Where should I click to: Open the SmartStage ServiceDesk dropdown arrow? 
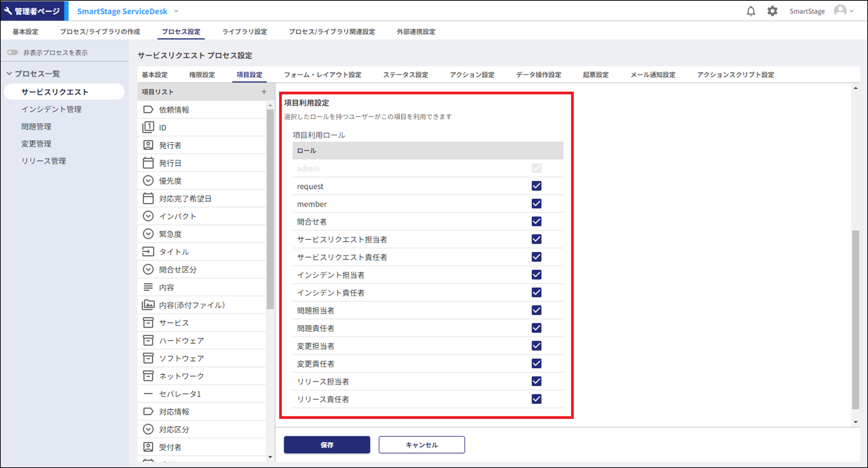click(176, 11)
